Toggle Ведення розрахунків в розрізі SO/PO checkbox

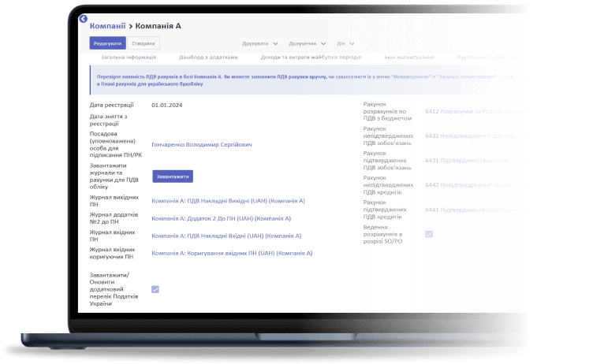coord(429,234)
